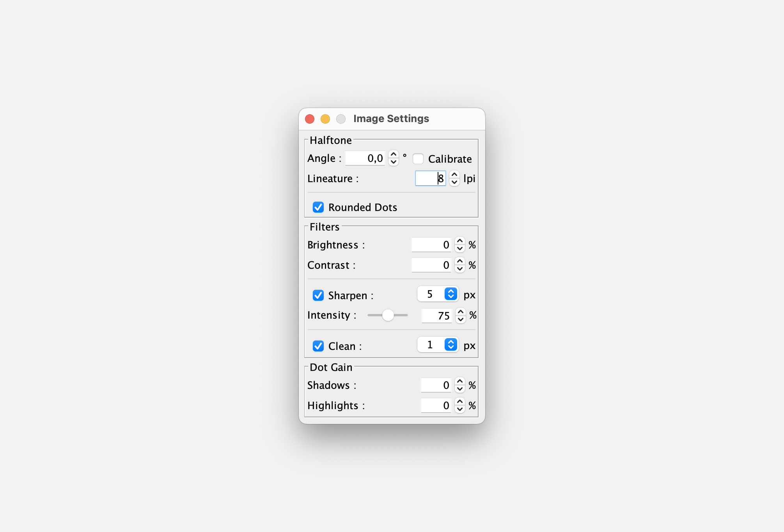784x532 pixels.
Task: Disable the Sharpen filter checkbox
Action: [x=318, y=295]
